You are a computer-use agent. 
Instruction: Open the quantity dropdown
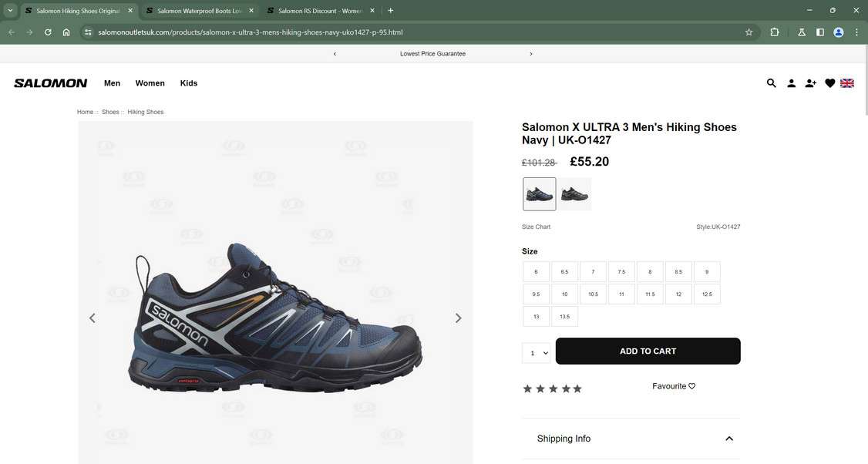tap(537, 353)
